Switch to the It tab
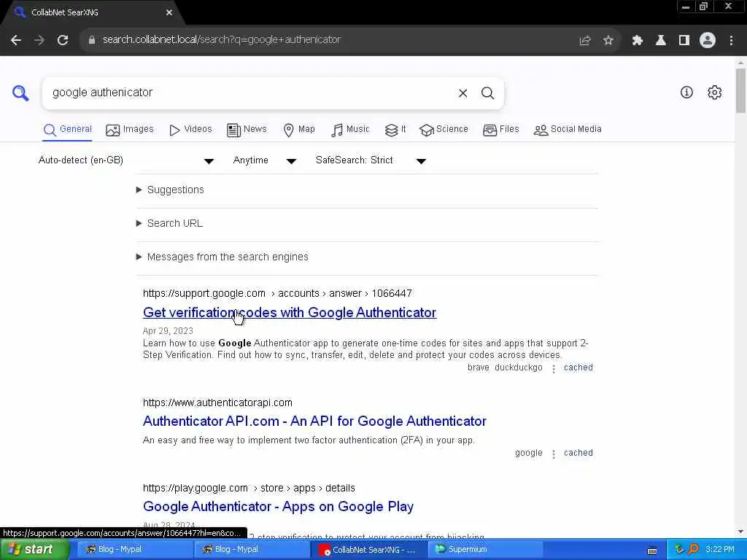 (395, 130)
